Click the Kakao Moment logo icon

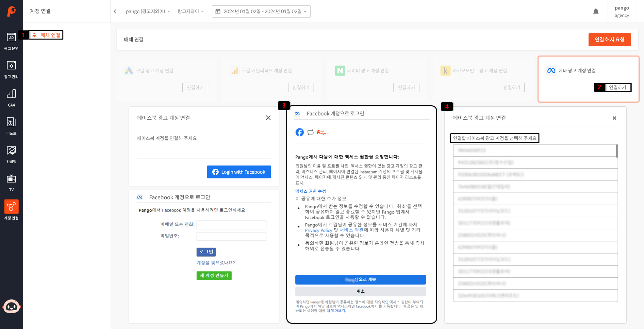[x=445, y=71]
